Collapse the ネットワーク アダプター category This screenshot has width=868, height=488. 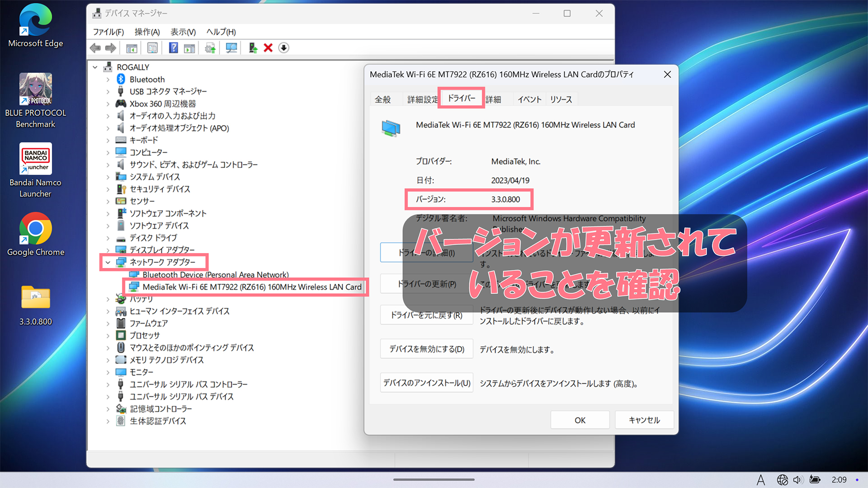pyautogui.click(x=108, y=262)
